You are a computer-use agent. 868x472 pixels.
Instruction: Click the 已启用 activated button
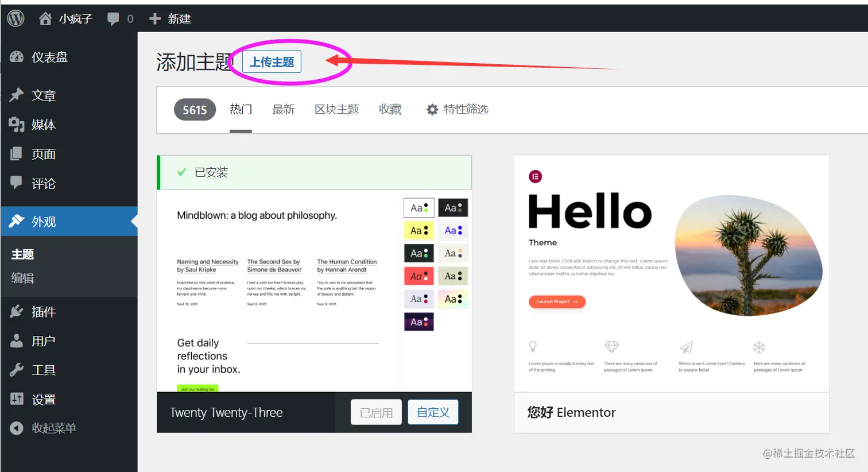[376, 412]
